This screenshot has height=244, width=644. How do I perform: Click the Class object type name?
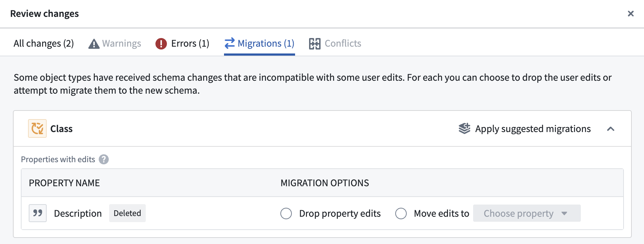pos(61,129)
